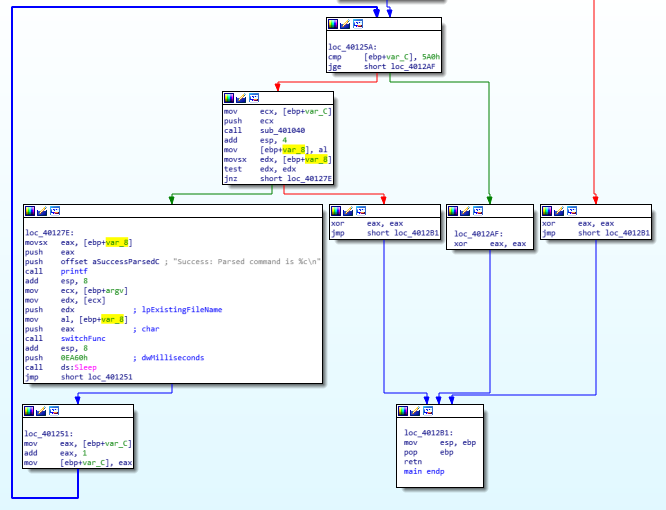Click the push edx lpExistingFileName line
The width and height of the screenshot is (666, 510).
click(x=124, y=310)
